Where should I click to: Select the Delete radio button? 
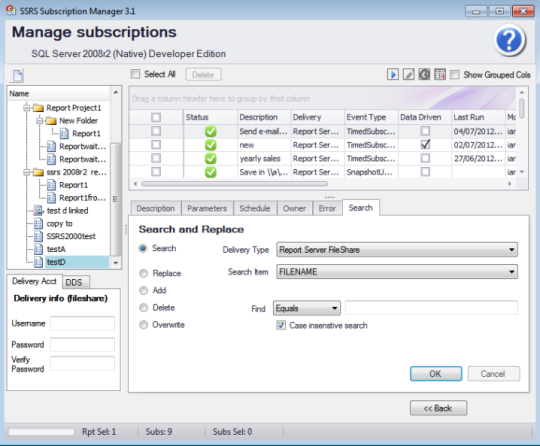143,308
